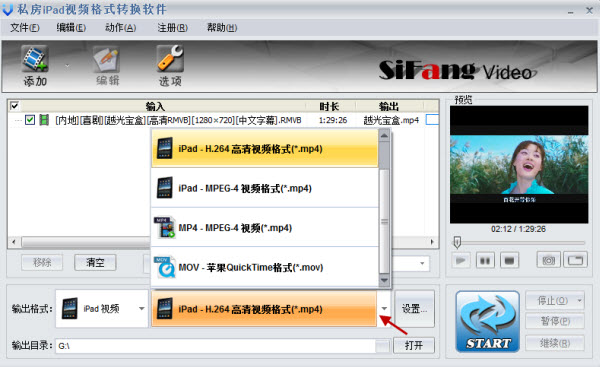Click the 1:29:26 duration cell
Screen dimensions: 600x367
pos(333,120)
